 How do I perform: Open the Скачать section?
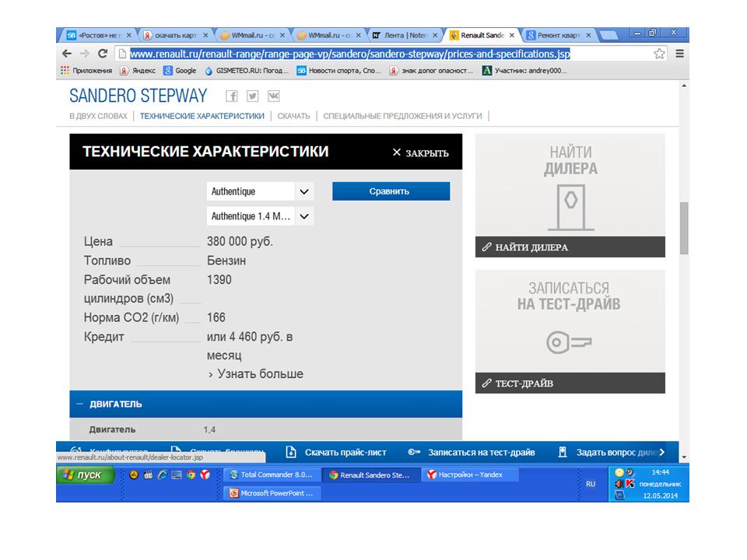[293, 116]
